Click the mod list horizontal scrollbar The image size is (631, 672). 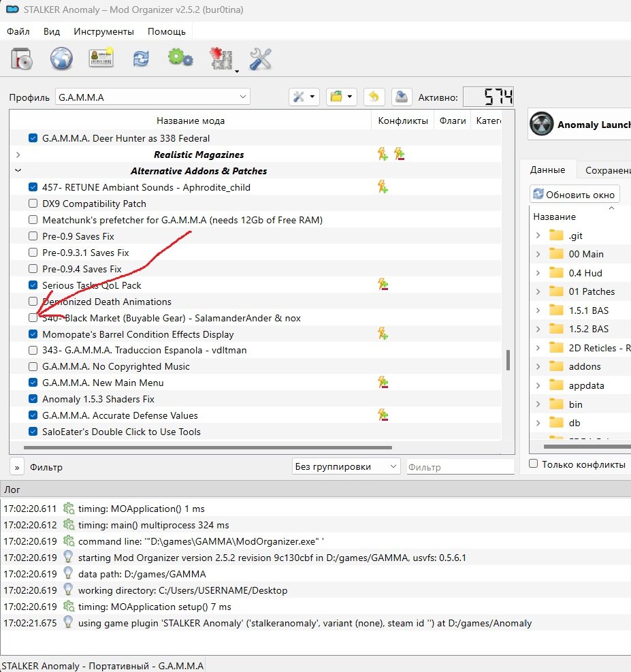click(x=204, y=447)
